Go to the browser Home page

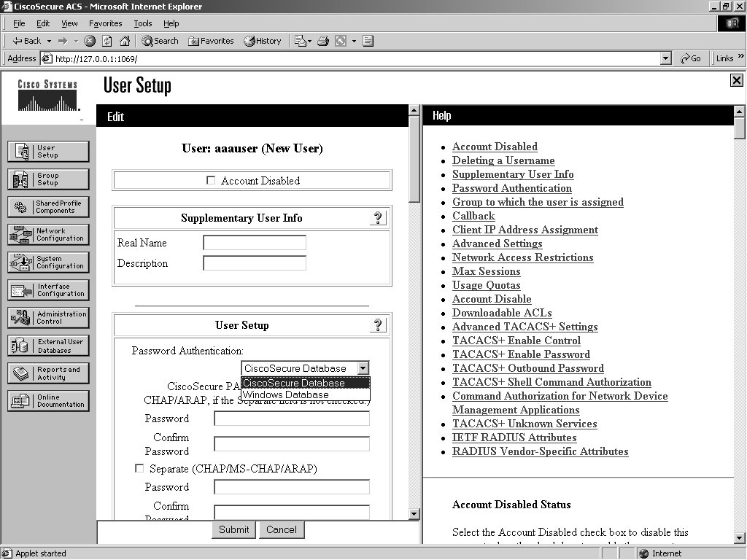point(125,41)
